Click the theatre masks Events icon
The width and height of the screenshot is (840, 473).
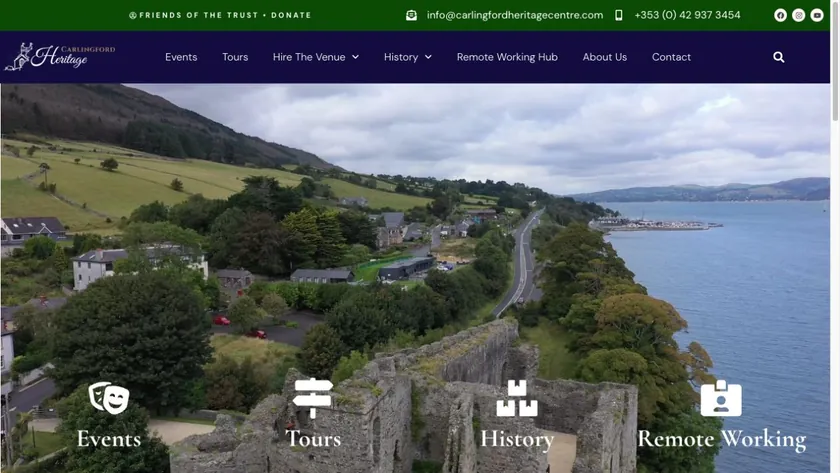(109, 398)
